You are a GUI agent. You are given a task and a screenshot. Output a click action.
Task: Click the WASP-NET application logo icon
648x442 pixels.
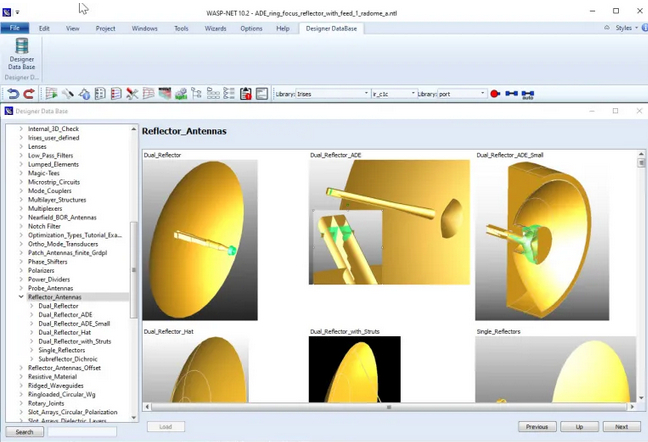8,12
